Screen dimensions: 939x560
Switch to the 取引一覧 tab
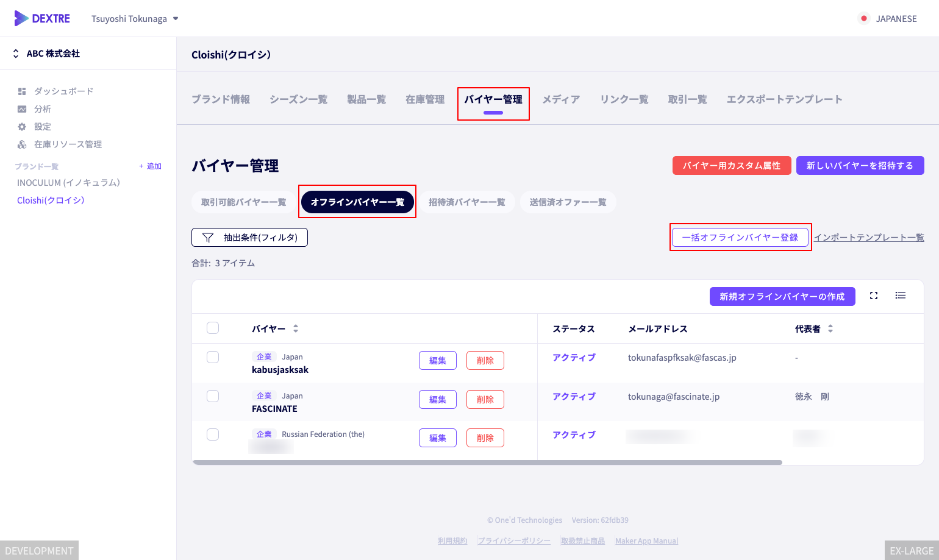pyautogui.click(x=688, y=99)
